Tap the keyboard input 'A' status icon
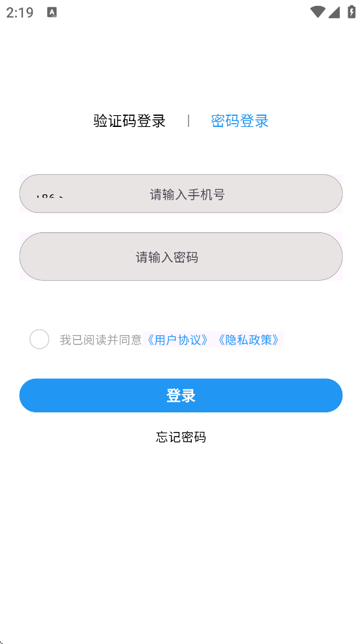The width and height of the screenshot is (362, 644). coord(52,12)
